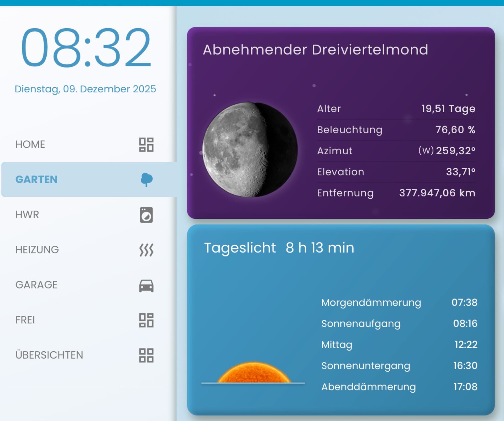Click the tree icon beside GARTEN
The image size is (504, 421).
[x=146, y=180]
